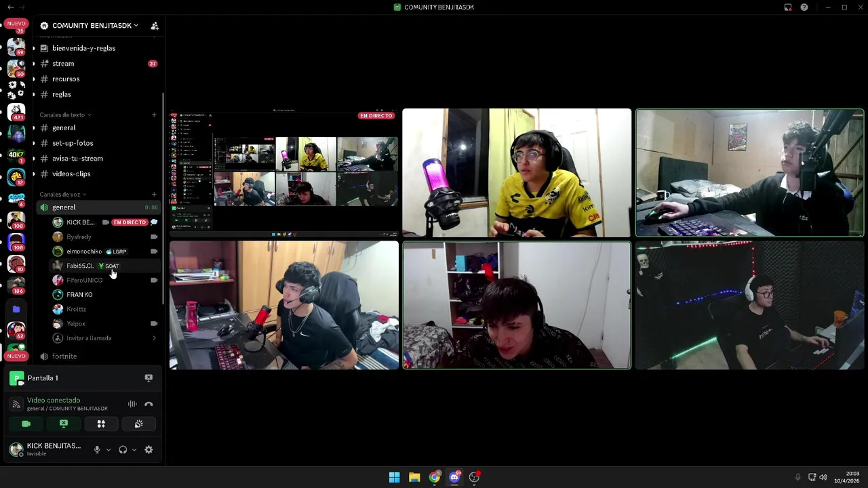Click EN DIRECTO badge beside KICK BE...

pyautogui.click(x=130, y=222)
